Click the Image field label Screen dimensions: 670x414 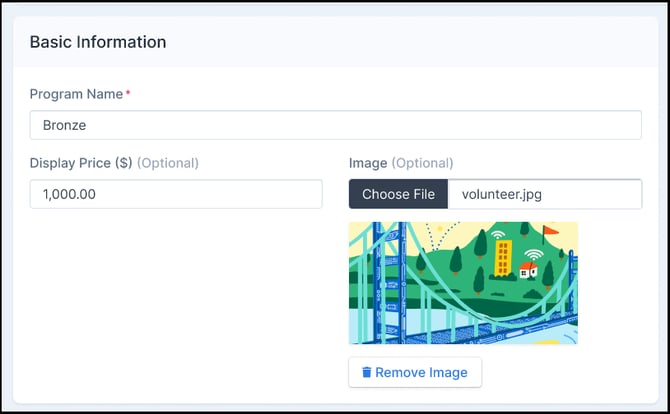(x=368, y=163)
